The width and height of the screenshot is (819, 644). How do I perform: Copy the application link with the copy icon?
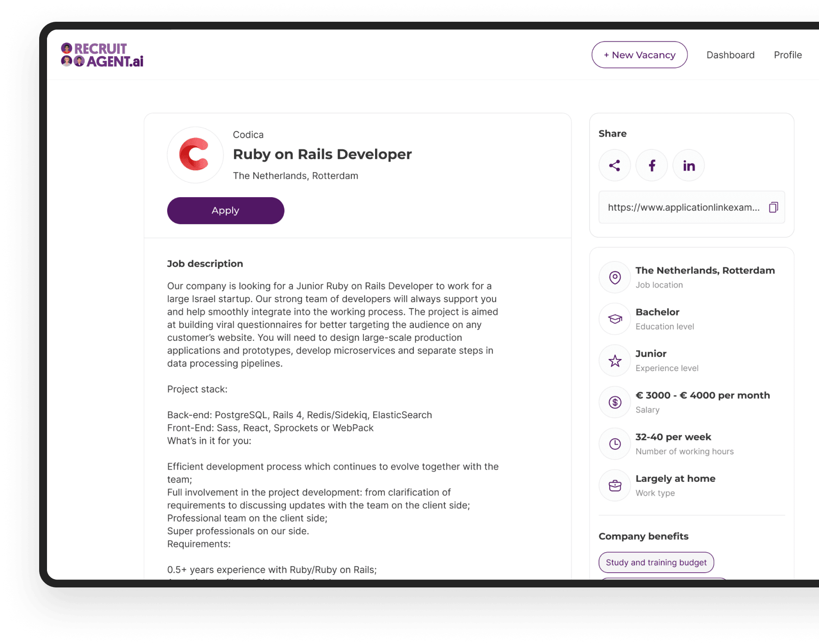[x=773, y=208]
